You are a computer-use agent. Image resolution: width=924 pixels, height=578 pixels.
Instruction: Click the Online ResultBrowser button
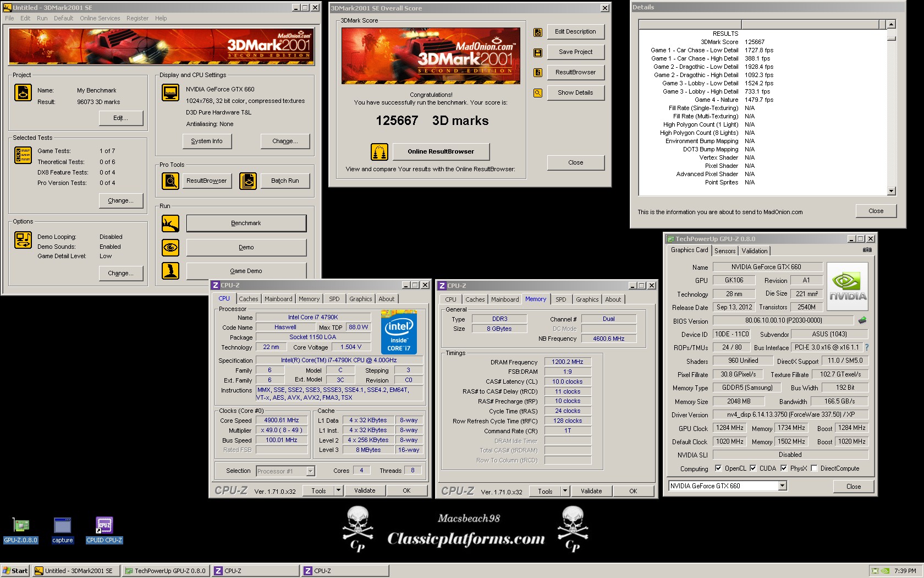pyautogui.click(x=441, y=151)
